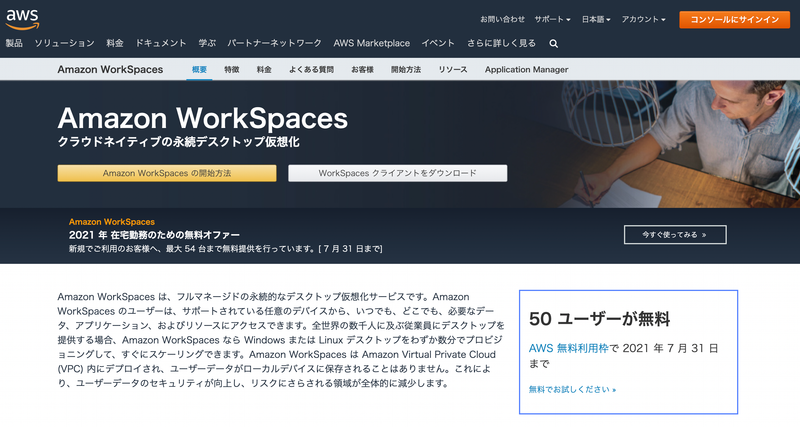The height and width of the screenshot is (427, 800).
Task: Open お問い合わせ link
Action: [502, 19]
